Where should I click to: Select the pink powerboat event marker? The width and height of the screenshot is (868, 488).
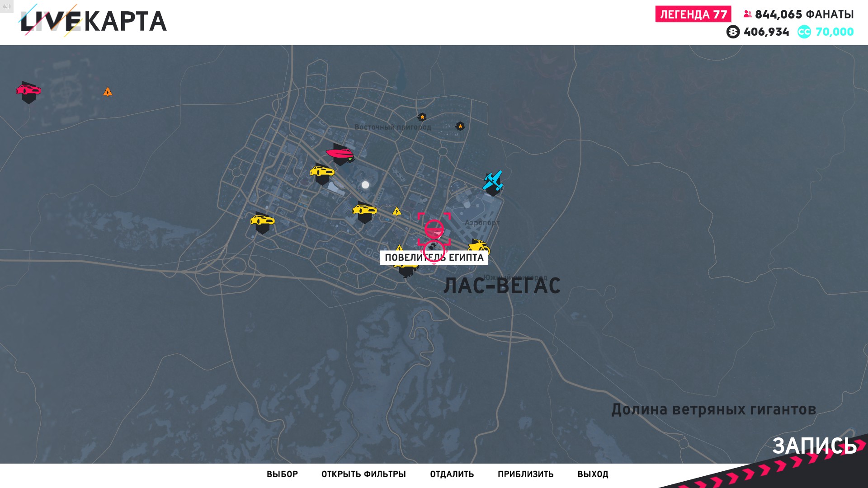[x=340, y=155]
